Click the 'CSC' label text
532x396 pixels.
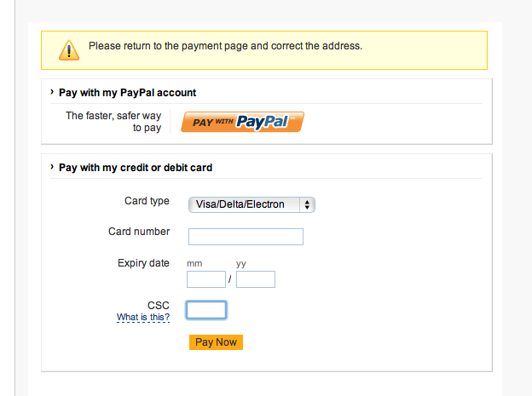coord(159,305)
